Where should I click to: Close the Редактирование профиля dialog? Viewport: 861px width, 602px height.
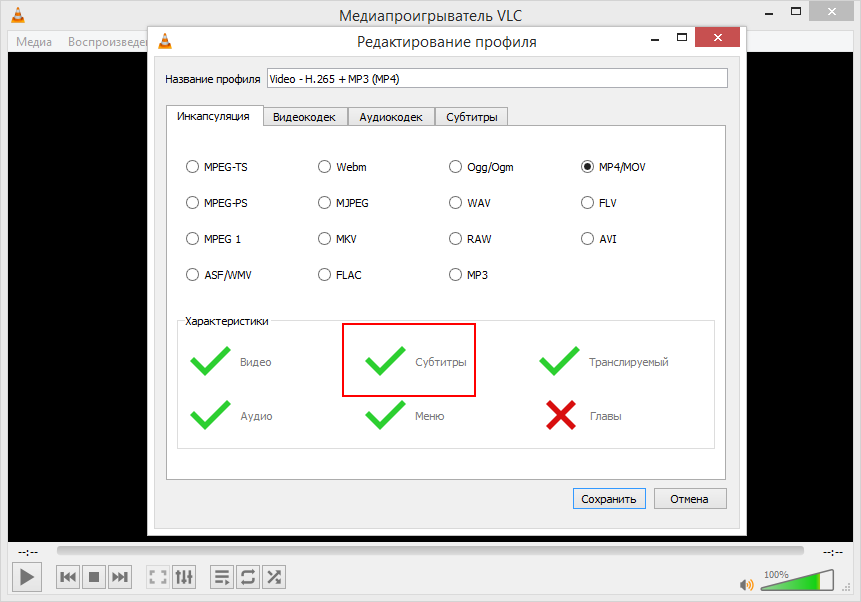point(717,37)
